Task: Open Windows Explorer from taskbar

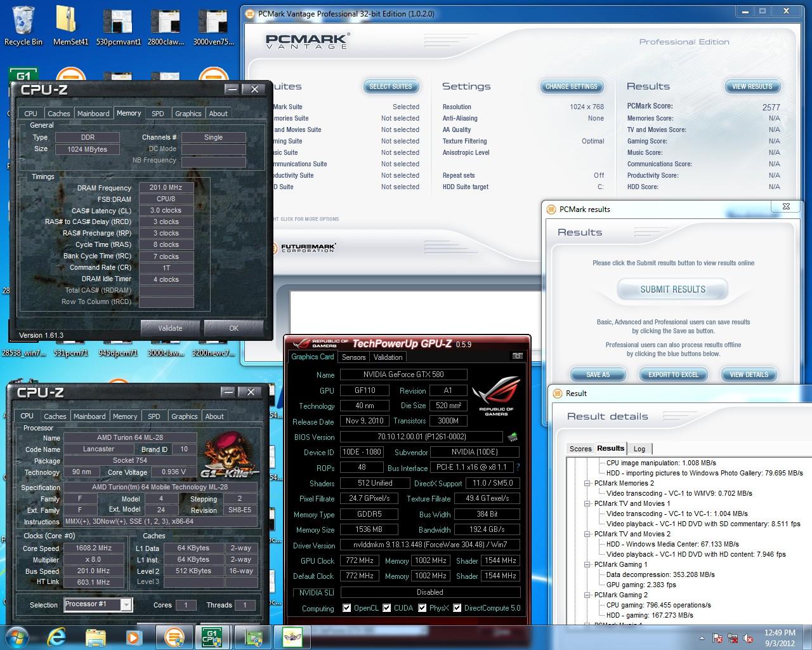Action: point(96,637)
